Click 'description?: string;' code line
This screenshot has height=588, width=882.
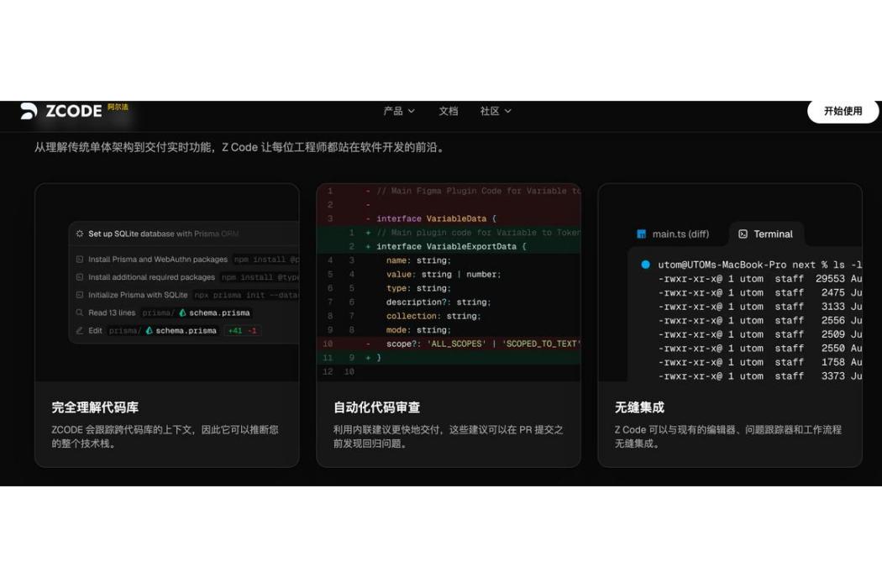[x=438, y=302]
